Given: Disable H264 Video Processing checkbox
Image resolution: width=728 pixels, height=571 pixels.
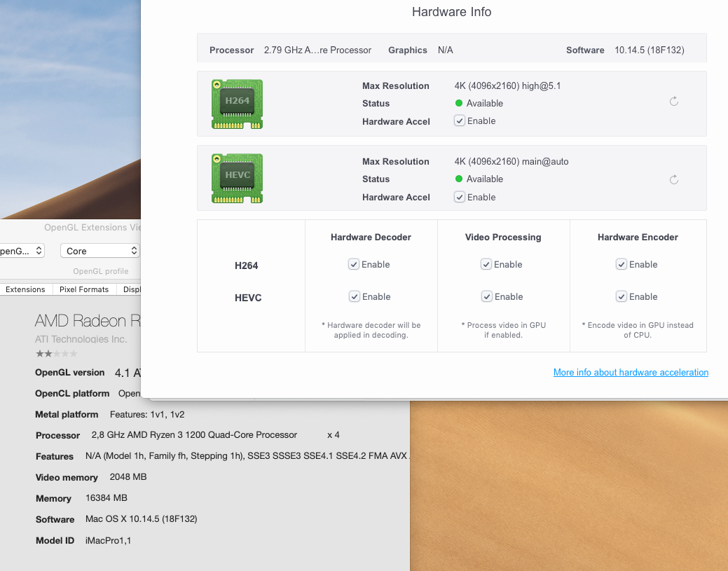Looking at the screenshot, I should pyautogui.click(x=486, y=265).
